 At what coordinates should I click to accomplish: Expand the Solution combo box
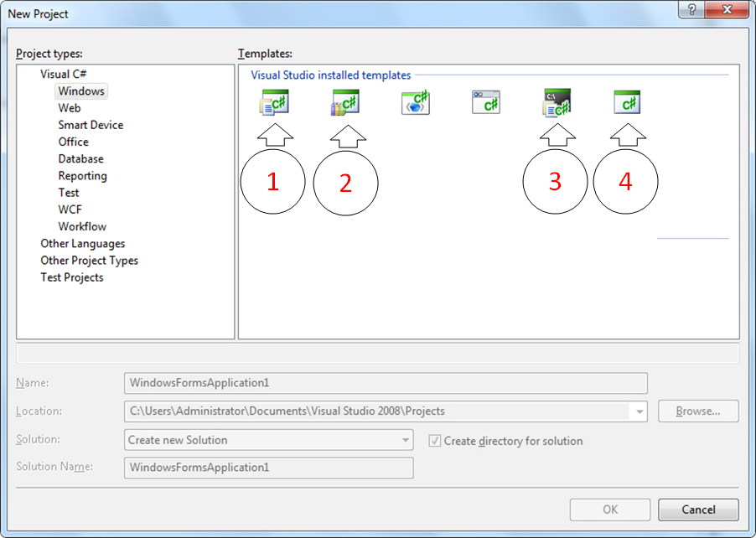pyautogui.click(x=406, y=440)
